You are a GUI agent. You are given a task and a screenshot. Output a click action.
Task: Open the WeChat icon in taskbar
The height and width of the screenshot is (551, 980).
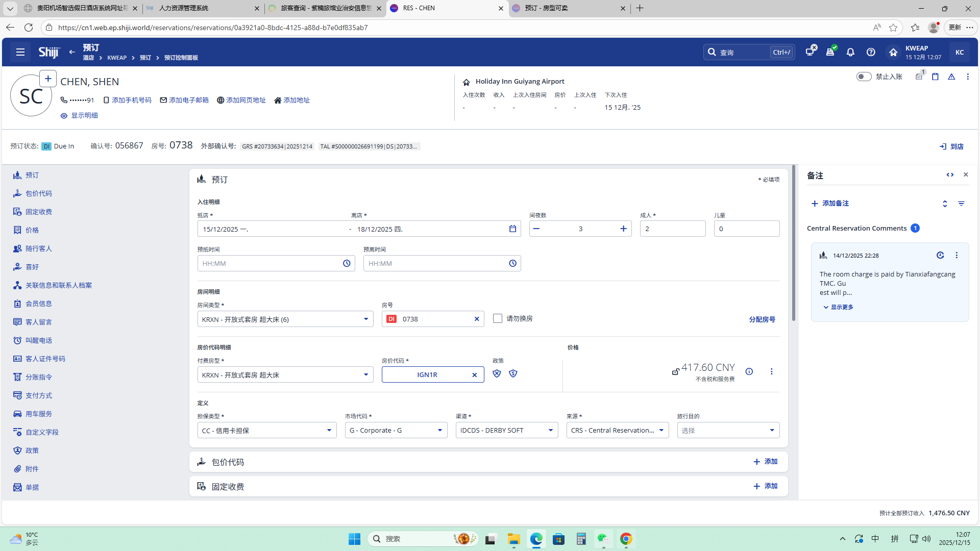click(x=603, y=539)
